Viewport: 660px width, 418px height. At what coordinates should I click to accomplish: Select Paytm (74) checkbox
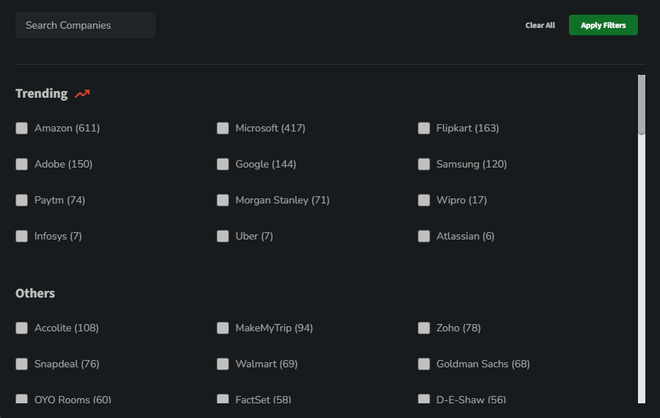point(21,200)
